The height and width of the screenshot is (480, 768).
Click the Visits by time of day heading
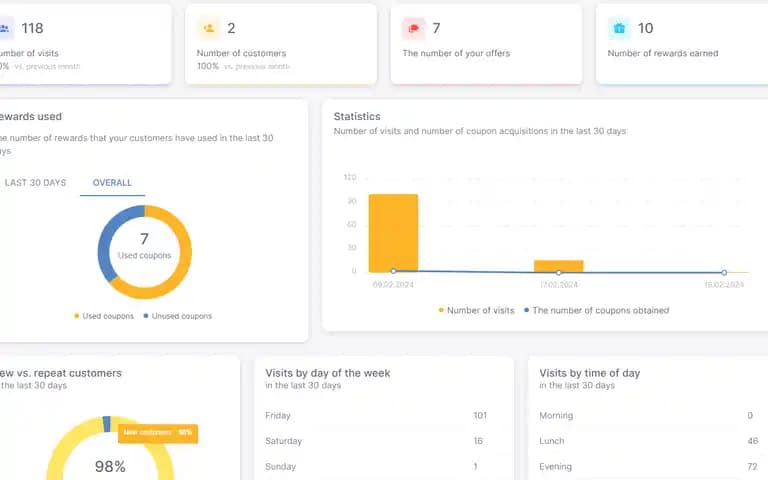[x=590, y=373]
